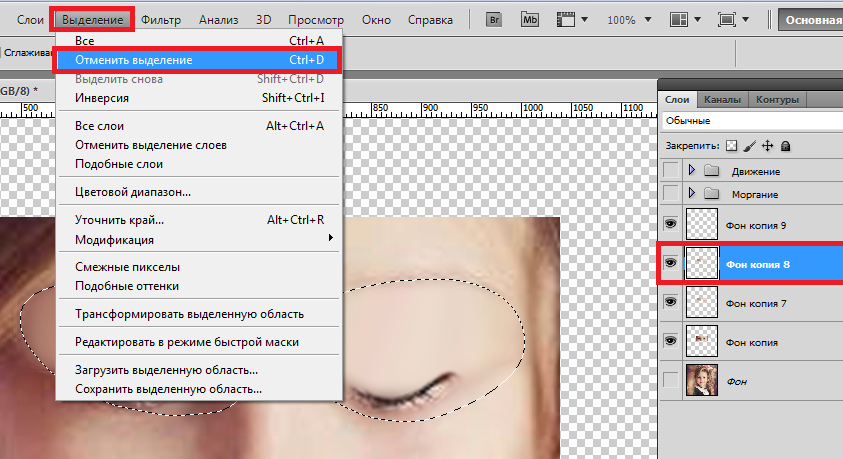Expand the Движение layer group
This screenshot has width=843, height=459.
[691, 170]
